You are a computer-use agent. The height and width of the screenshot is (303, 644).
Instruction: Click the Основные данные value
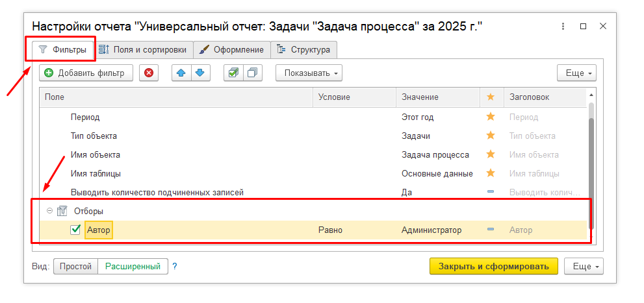coord(437,173)
